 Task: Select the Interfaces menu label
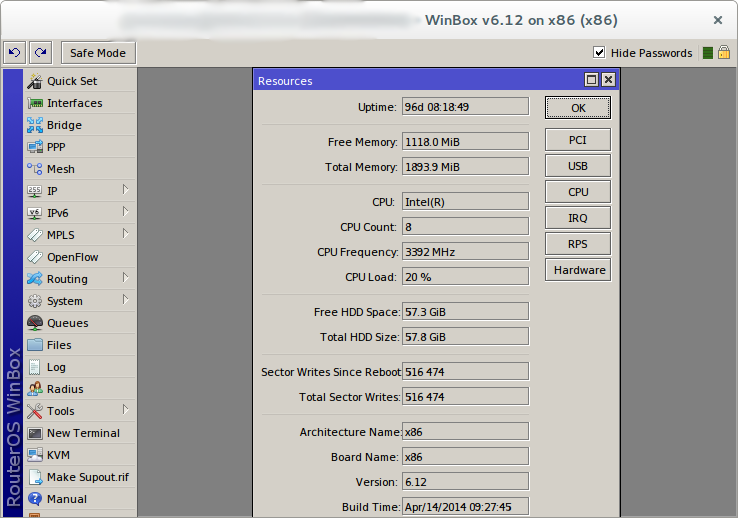(x=74, y=103)
